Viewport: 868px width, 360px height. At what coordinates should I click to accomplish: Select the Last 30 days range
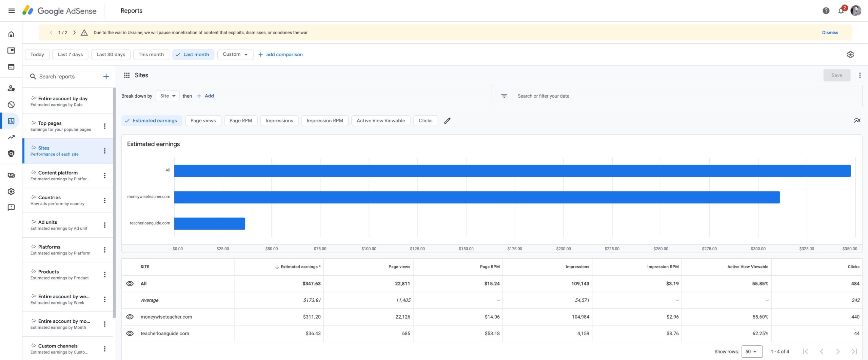(x=111, y=54)
